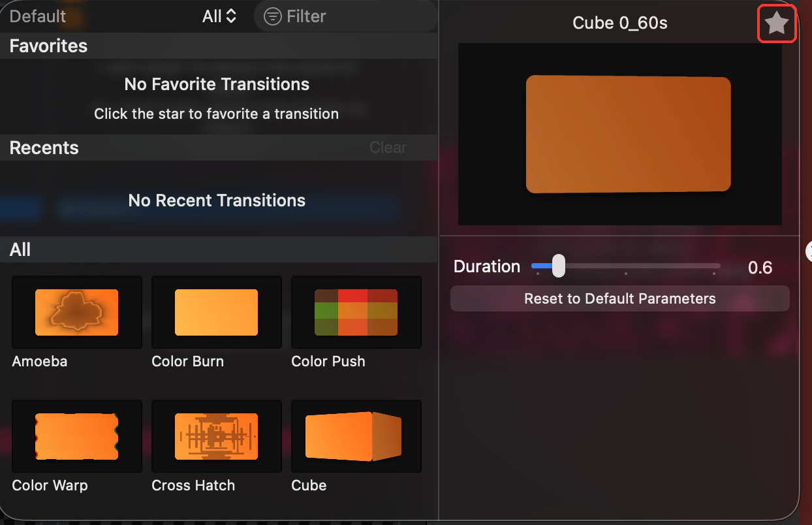
Task: Click the Cross Hatch label text
Action: tap(193, 485)
